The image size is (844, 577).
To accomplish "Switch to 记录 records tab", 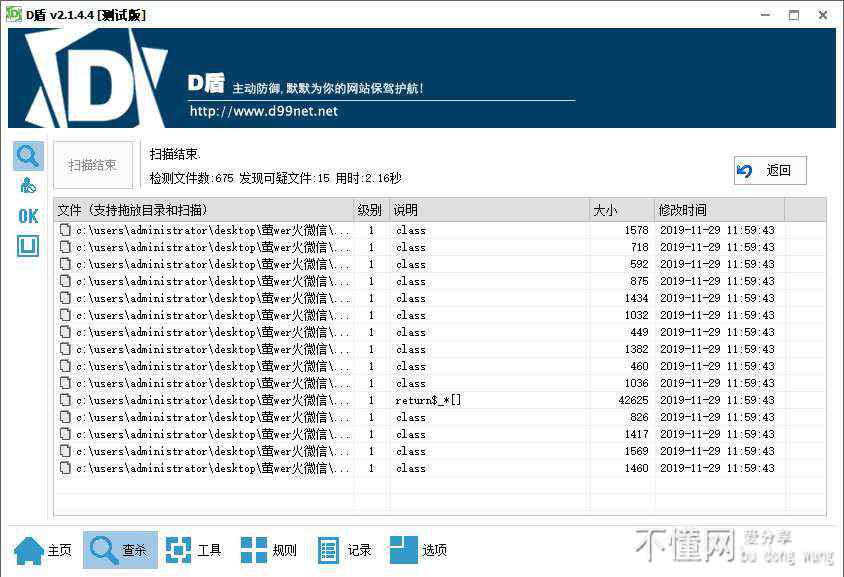I will point(344,550).
